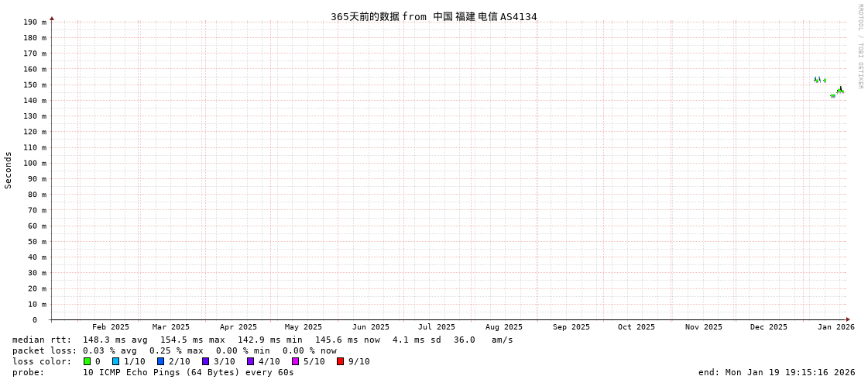Viewport: 868px width, 383px height.
Task: Click the Feb 2025 x-axis label
Action: click(x=111, y=327)
